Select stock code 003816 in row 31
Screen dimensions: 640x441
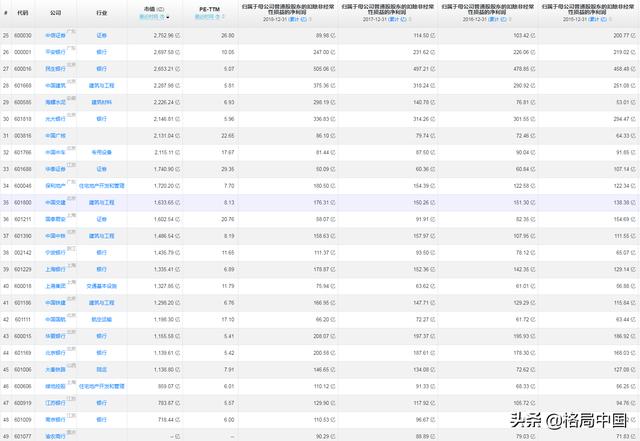point(23,136)
